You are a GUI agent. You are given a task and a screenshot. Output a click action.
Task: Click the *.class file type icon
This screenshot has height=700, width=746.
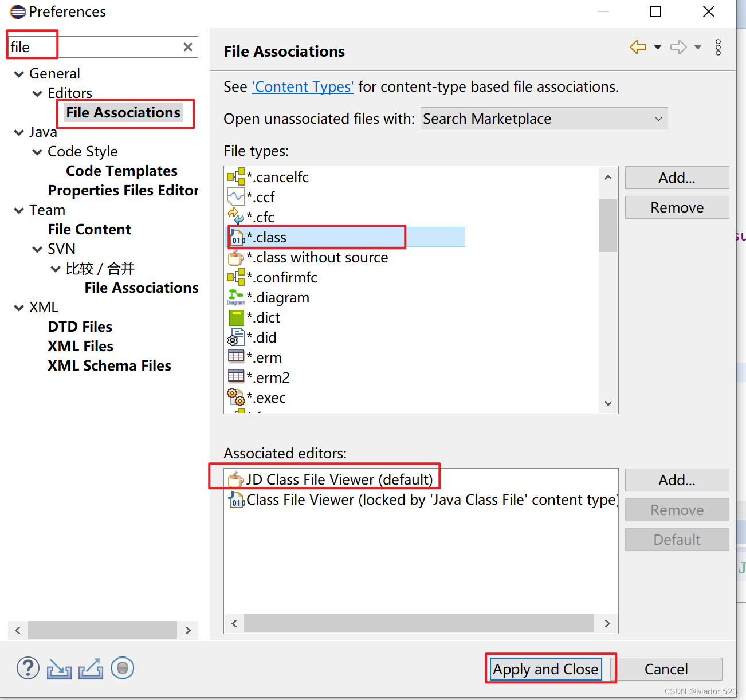coord(237,237)
